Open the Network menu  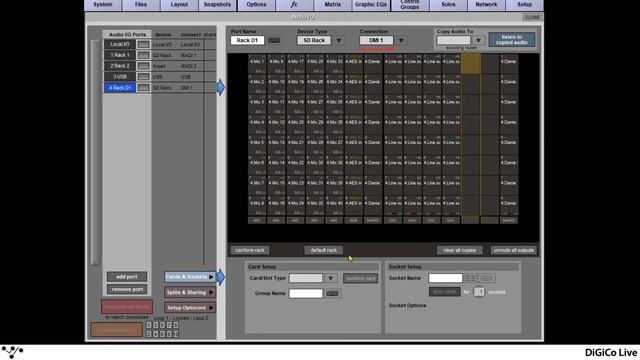tap(486, 5)
